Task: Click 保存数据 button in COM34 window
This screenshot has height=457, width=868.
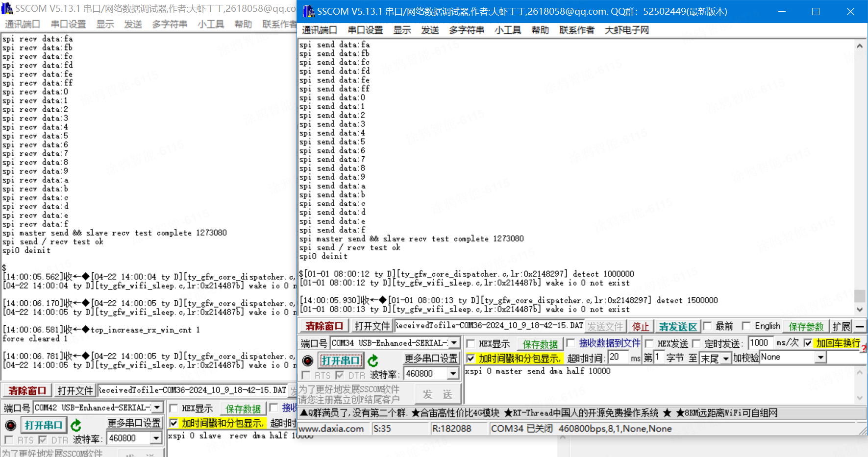Action: coord(540,344)
